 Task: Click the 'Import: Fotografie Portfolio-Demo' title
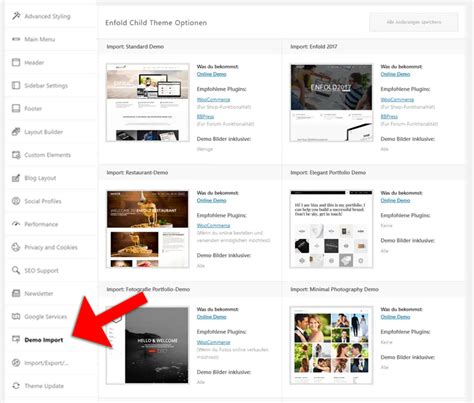coord(148,289)
